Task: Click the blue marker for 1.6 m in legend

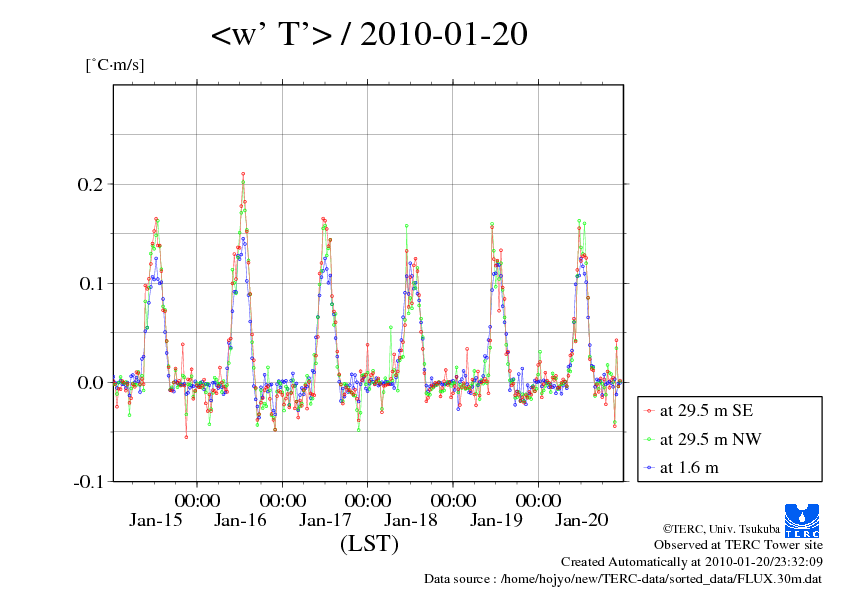Action: (649, 468)
